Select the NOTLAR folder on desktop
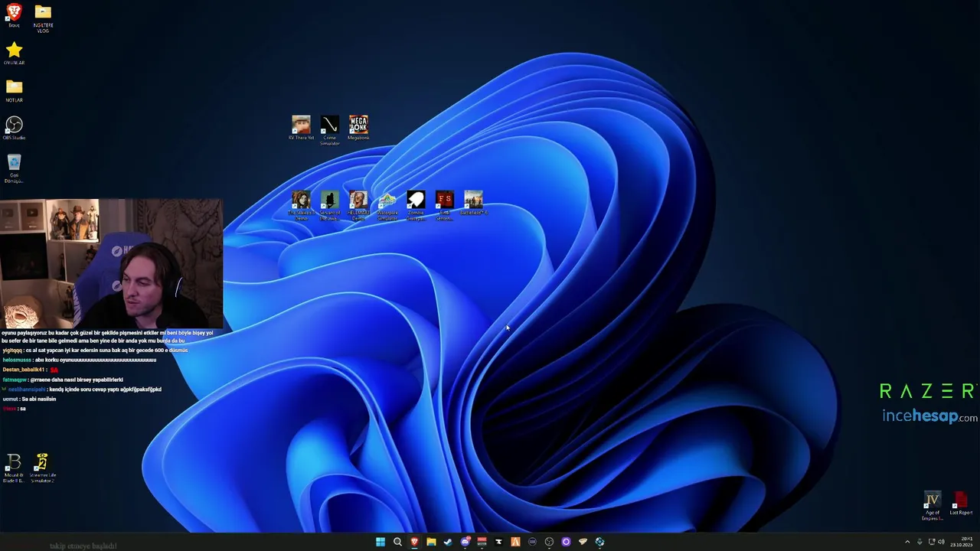 pos(14,90)
